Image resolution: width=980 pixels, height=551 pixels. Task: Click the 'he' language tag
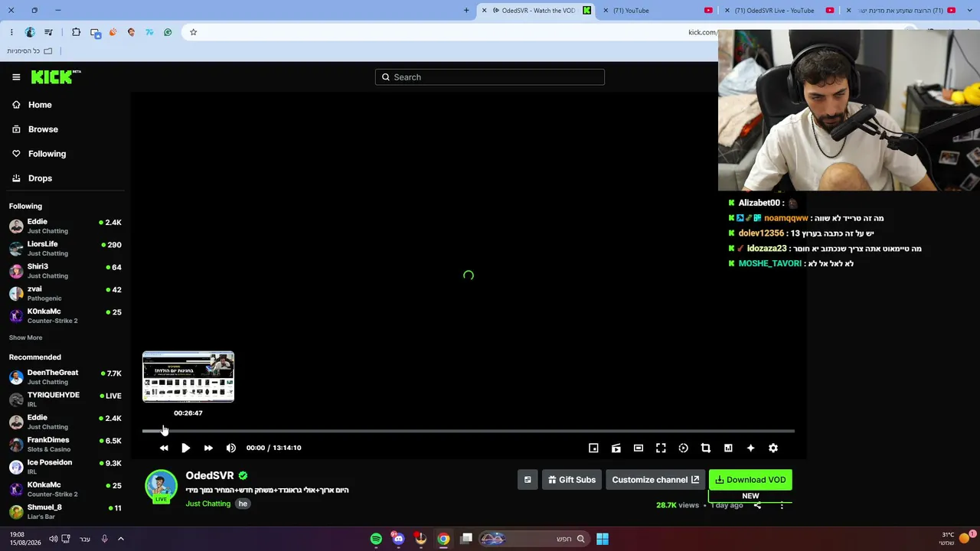pyautogui.click(x=243, y=504)
